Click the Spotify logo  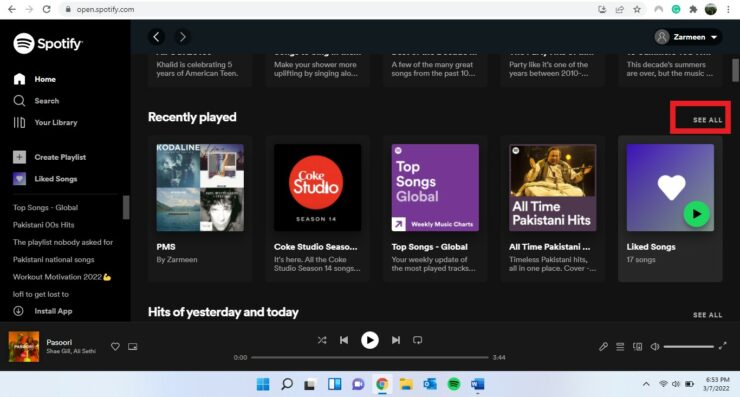pyautogui.click(x=48, y=43)
